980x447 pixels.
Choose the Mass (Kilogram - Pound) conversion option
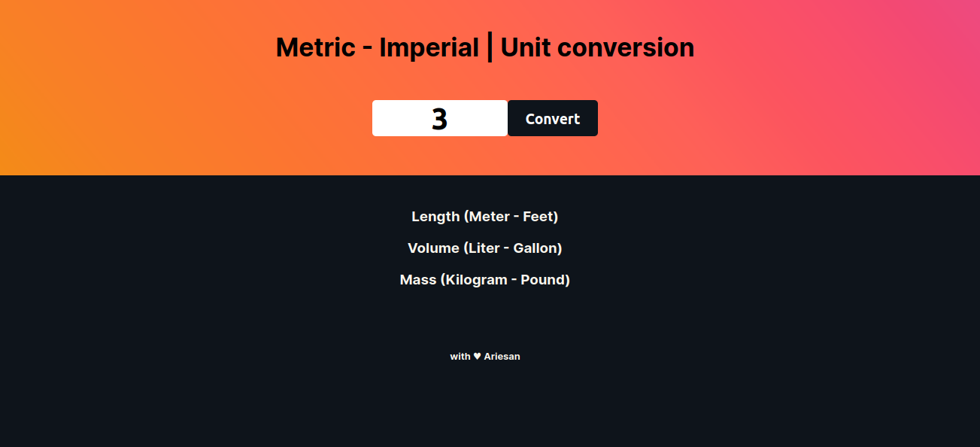click(485, 279)
